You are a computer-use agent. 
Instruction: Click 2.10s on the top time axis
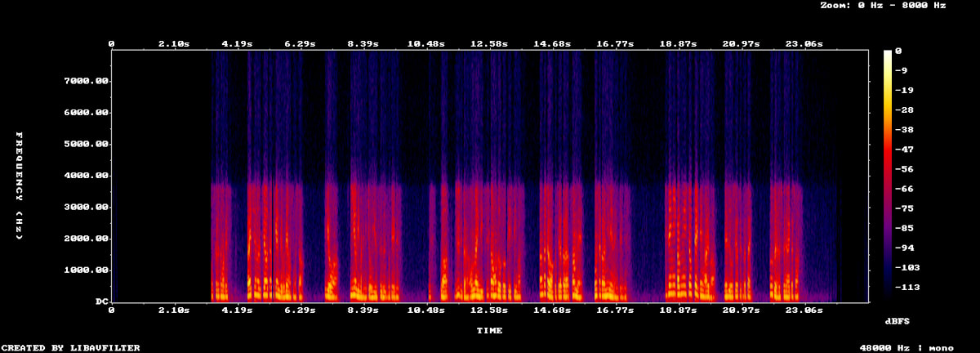pyautogui.click(x=174, y=43)
